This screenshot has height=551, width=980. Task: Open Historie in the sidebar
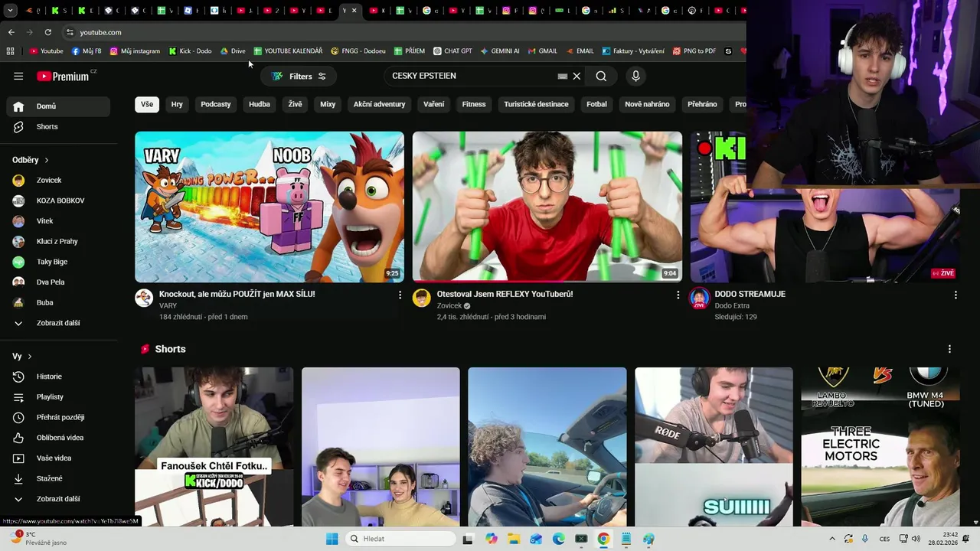pyautogui.click(x=58, y=377)
